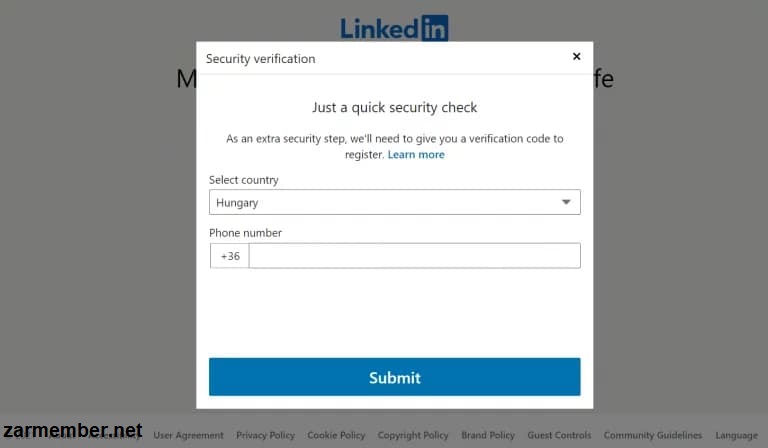Screen dimensions: 768x448
Task: Click the Just a quick security check heading
Action: (x=394, y=108)
